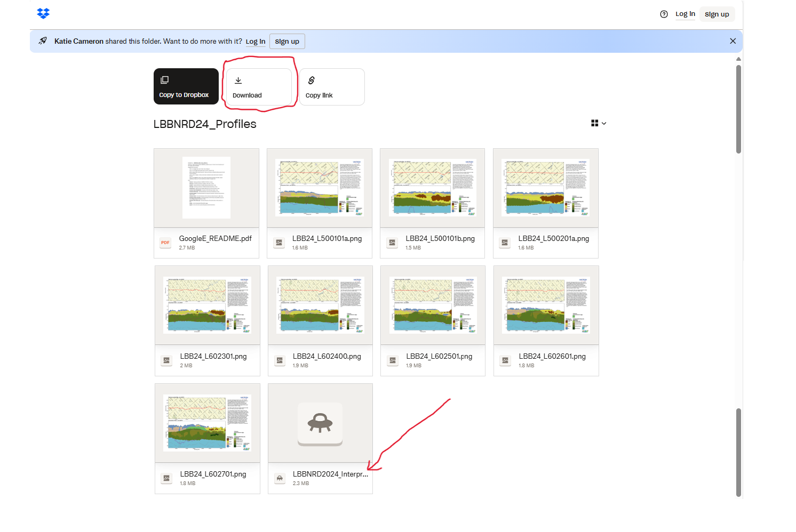
Task: Click the Download button
Action: click(259, 87)
